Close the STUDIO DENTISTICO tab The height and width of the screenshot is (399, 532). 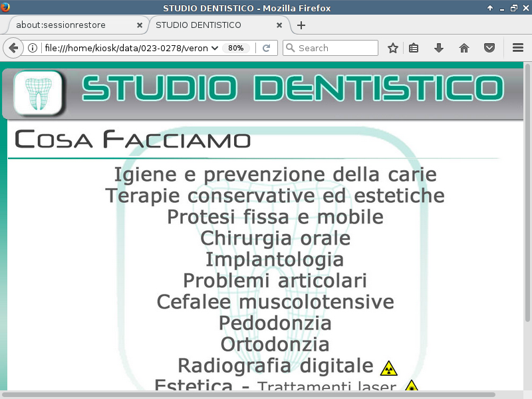[x=279, y=25]
